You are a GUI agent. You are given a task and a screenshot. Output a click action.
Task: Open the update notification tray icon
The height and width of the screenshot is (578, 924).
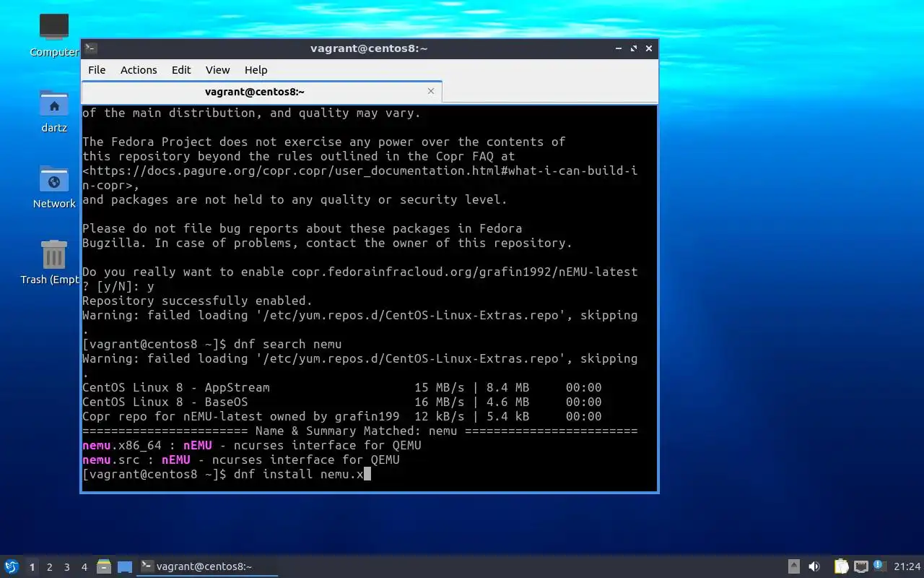[879, 566]
